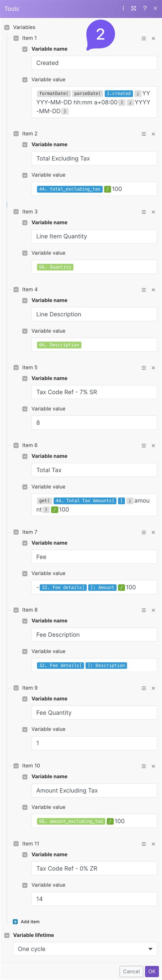Click the Item 2 reorder handle
This screenshot has height=980, width=162.
click(144, 134)
